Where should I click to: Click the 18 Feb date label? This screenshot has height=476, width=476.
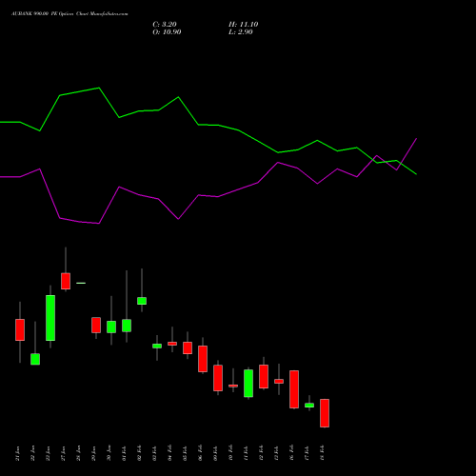pyautogui.click(x=323, y=453)
